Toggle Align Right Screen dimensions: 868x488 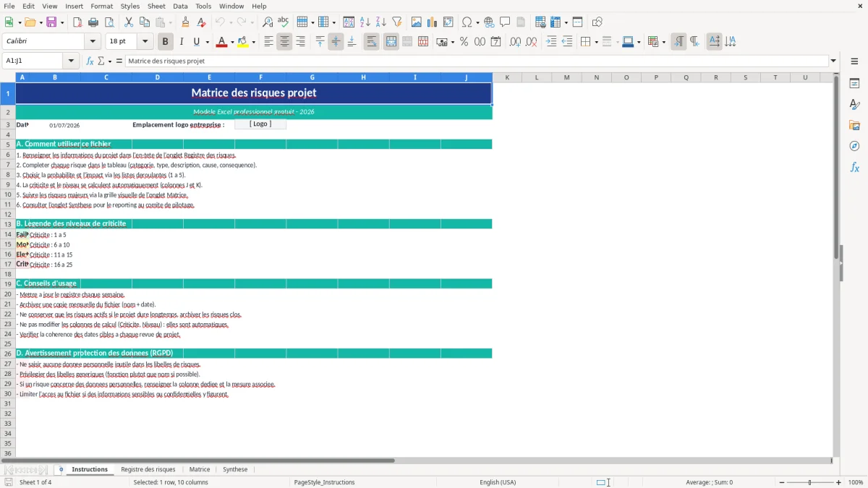tap(300, 42)
